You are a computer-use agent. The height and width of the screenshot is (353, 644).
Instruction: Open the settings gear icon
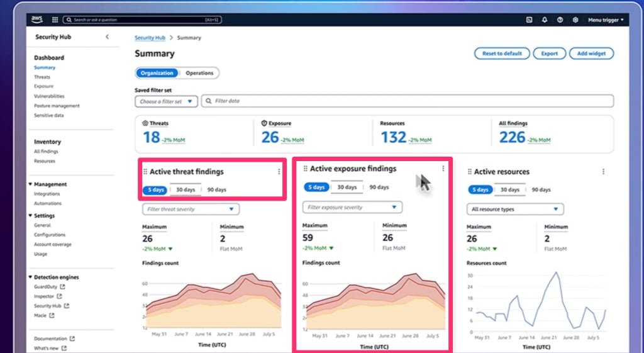click(x=575, y=20)
